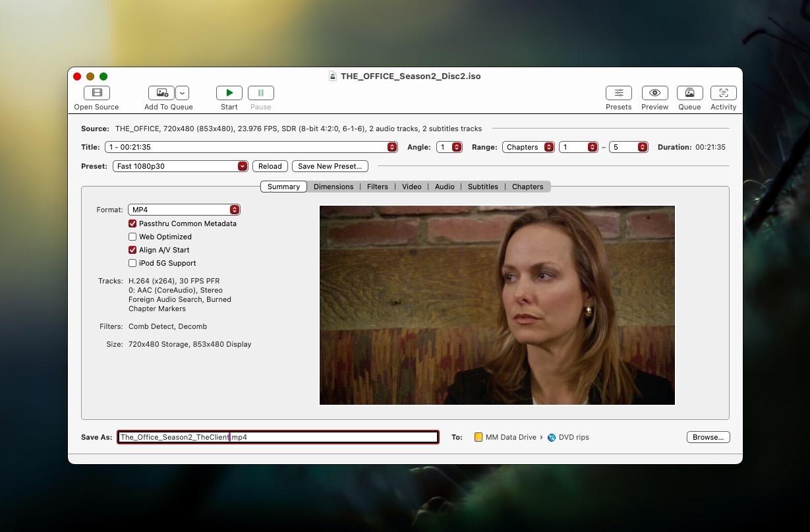Click the Browse button
The height and width of the screenshot is (532, 810).
tap(709, 437)
